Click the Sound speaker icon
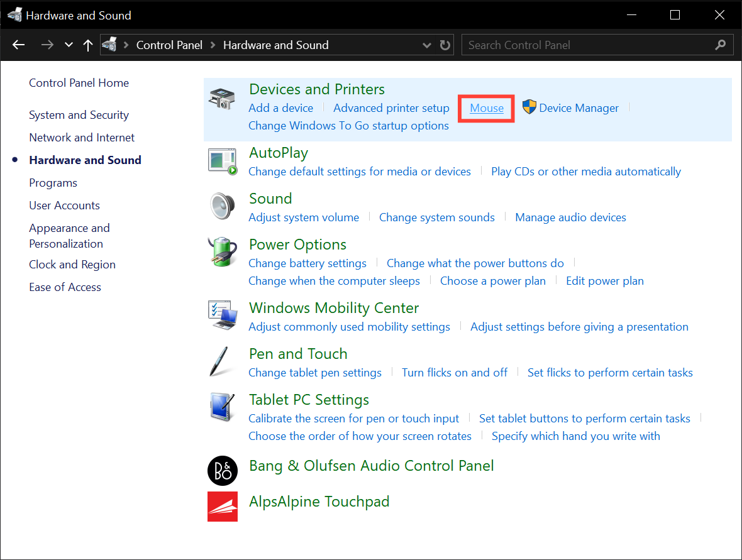 pyautogui.click(x=222, y=206)
